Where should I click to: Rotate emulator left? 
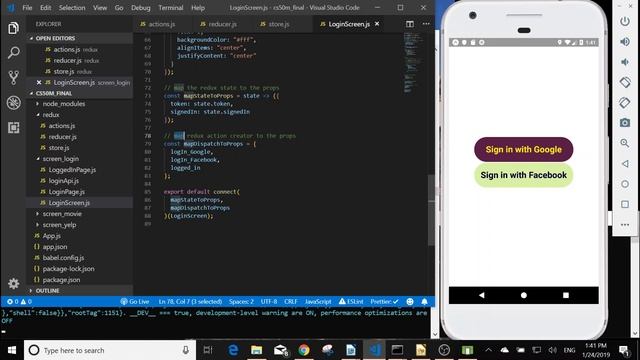624,82
